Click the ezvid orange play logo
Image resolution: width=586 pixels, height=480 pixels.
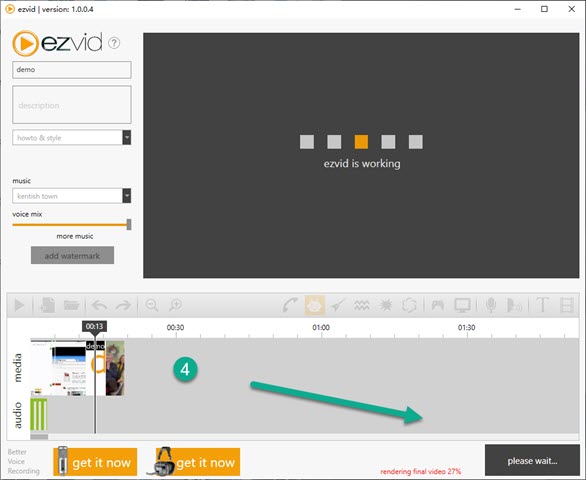click(x=25, y=43)
